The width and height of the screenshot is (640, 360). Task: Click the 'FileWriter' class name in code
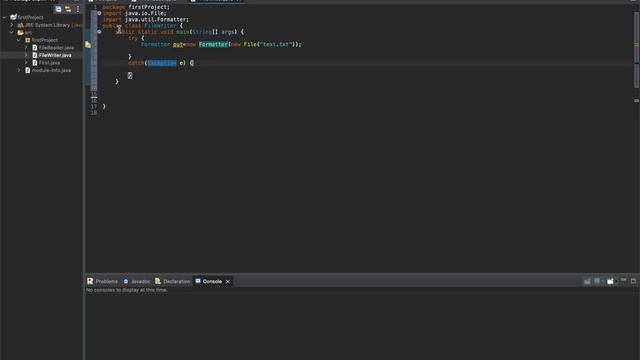coord(160,25)
